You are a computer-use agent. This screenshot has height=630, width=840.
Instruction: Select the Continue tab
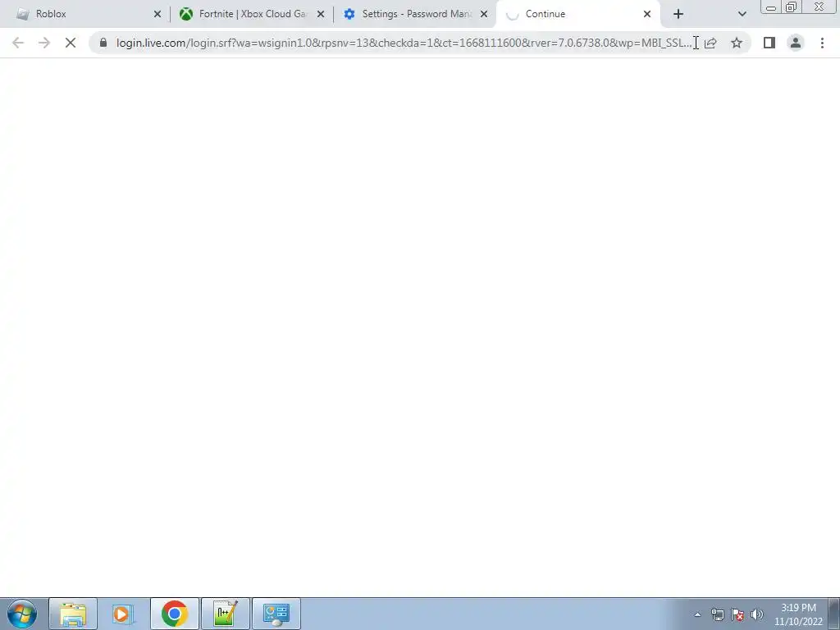577,14
